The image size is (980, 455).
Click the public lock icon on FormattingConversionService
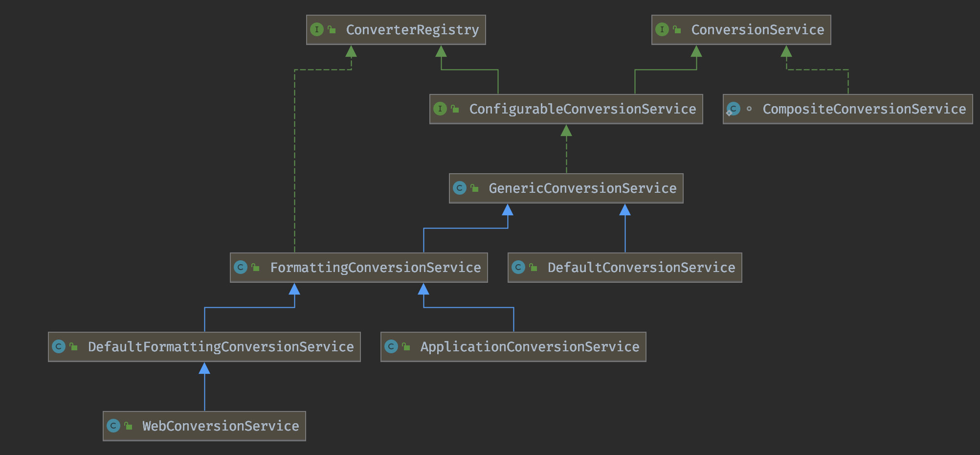[x=255, y=267]
